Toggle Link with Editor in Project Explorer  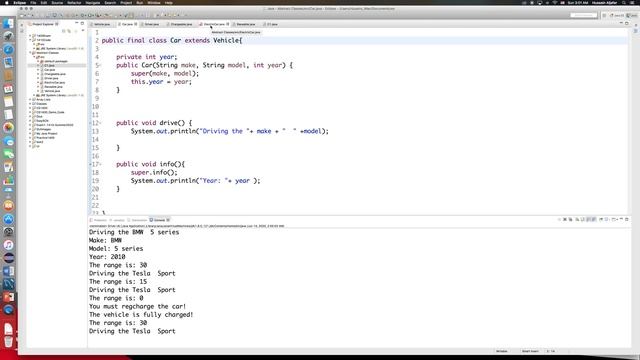tap(69, 31)
